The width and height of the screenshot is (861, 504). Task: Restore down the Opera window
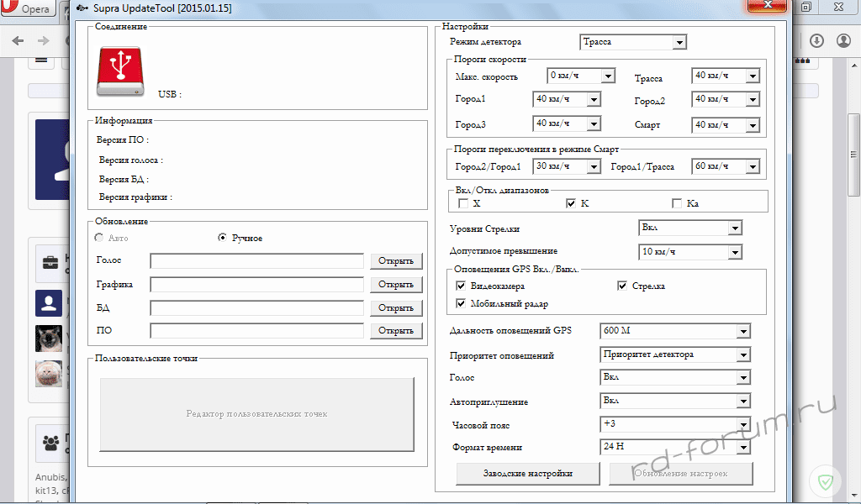coord(806,7)
